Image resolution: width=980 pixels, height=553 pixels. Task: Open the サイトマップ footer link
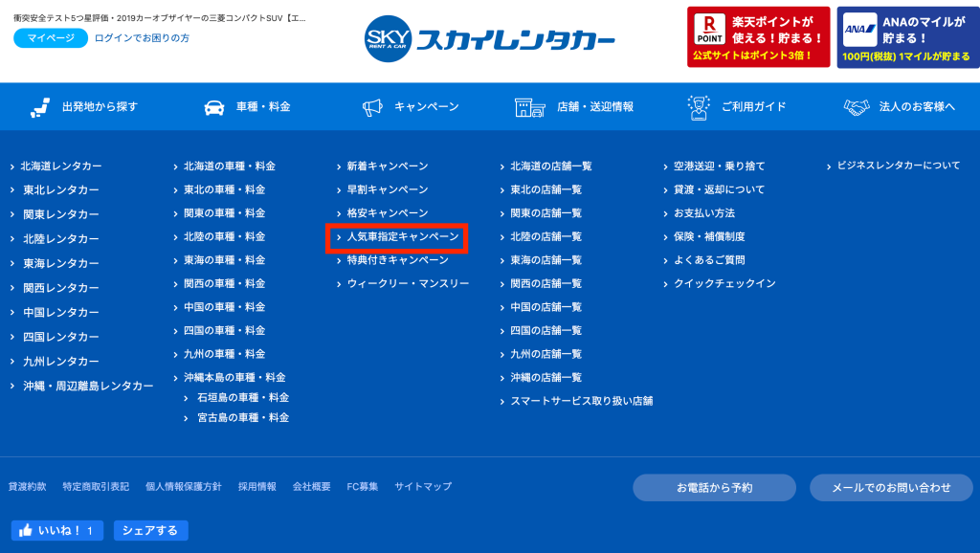[x=423, y=486]
